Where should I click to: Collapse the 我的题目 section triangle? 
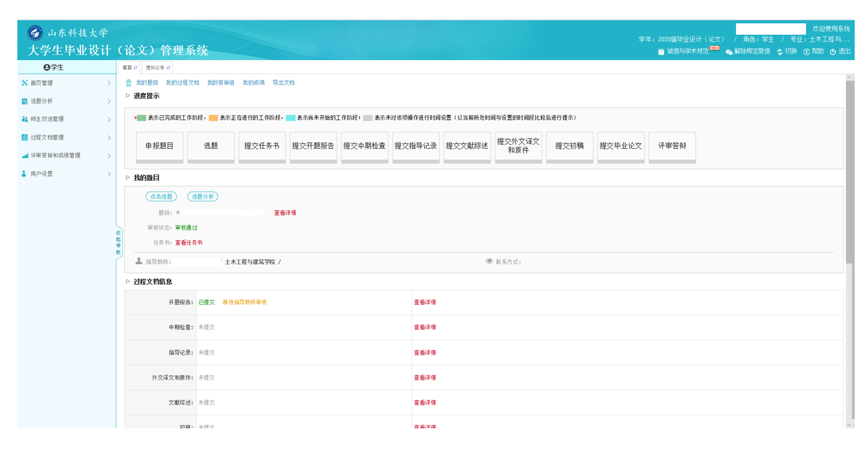(x=128, y=177)
